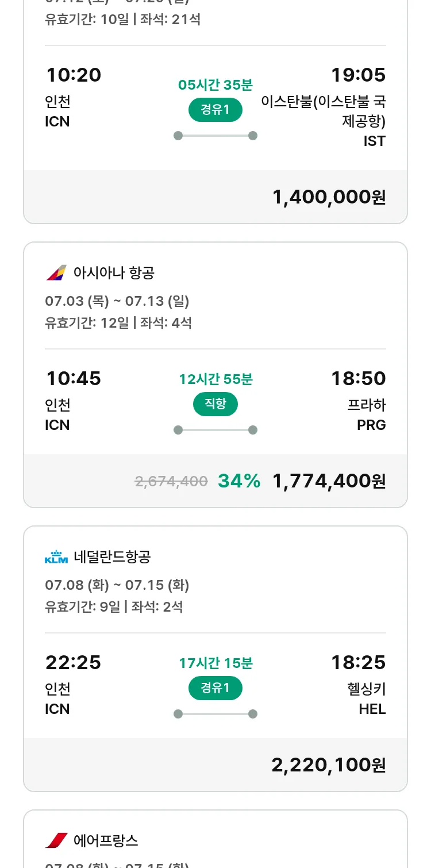Click the 직항 badge on Prague flight
Image resolution: width=431 pixels, height=868 pixels.
point(215,404)
